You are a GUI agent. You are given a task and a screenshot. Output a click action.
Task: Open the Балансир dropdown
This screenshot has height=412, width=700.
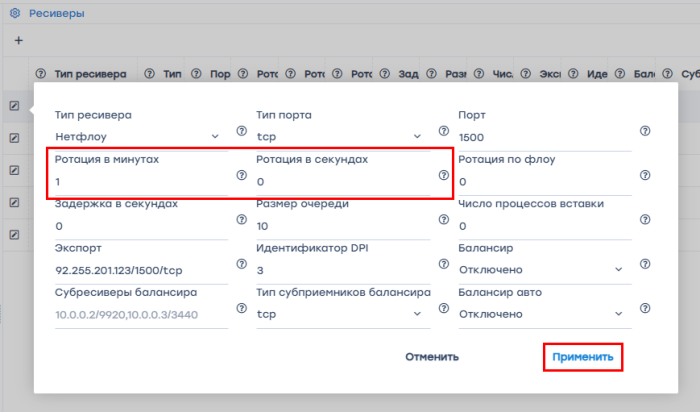coord(541,269)
